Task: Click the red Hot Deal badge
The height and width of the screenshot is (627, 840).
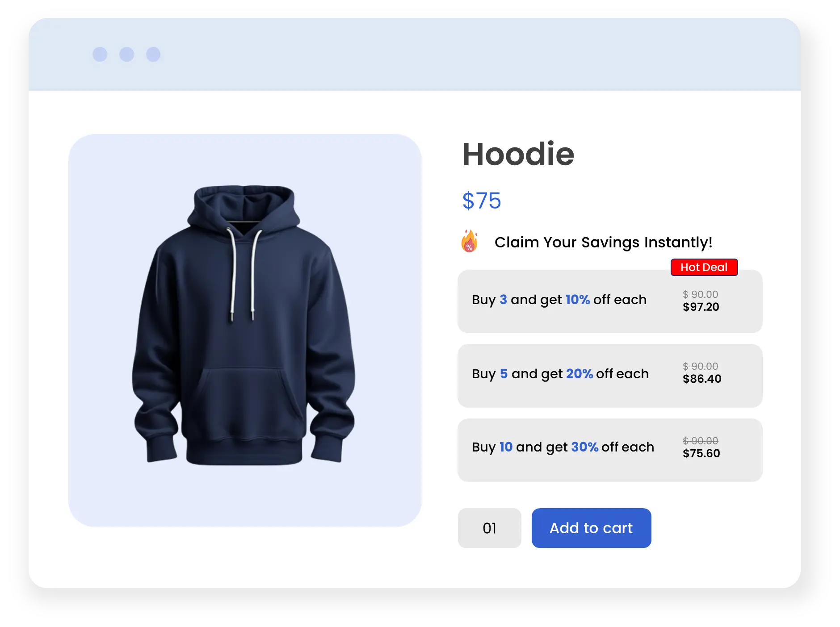Action: pyautogui.click(x=704, y=267)
